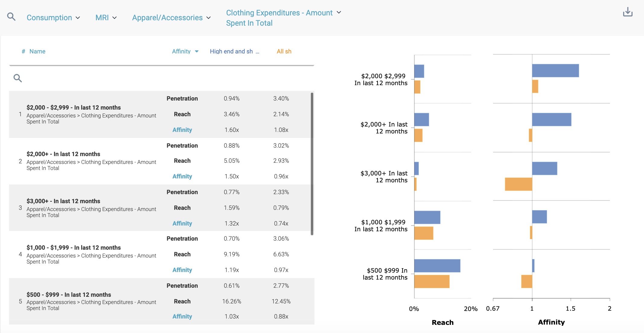This screenshot has width=644, height=333.
Task: Click the Affinity label in $2,000+ row
Action: pos(182,176)
